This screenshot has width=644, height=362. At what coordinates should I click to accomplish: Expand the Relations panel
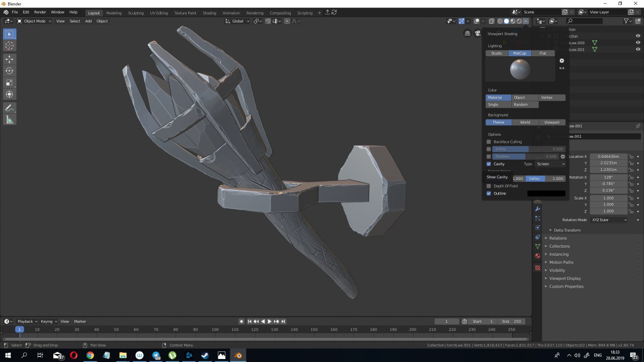[x=557, y=238]
